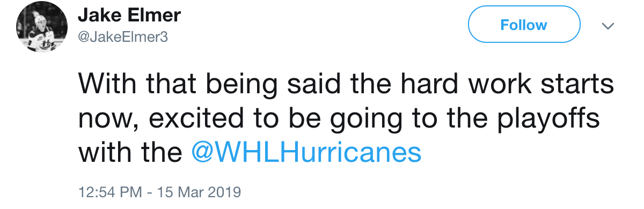Tap the rounded Follow pill button
Image resolution: width=644 pixels, height=209 pixels.
click(x=524, y=25)
